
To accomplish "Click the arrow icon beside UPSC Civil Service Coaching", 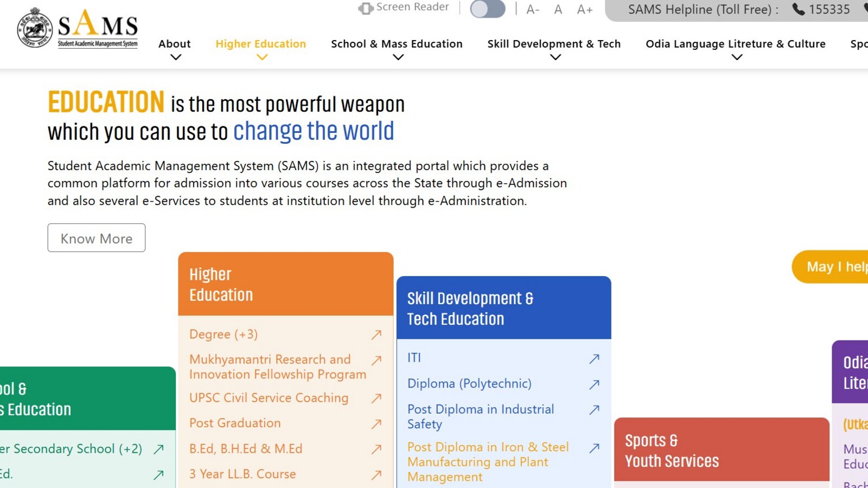I will tap(376, 399).
